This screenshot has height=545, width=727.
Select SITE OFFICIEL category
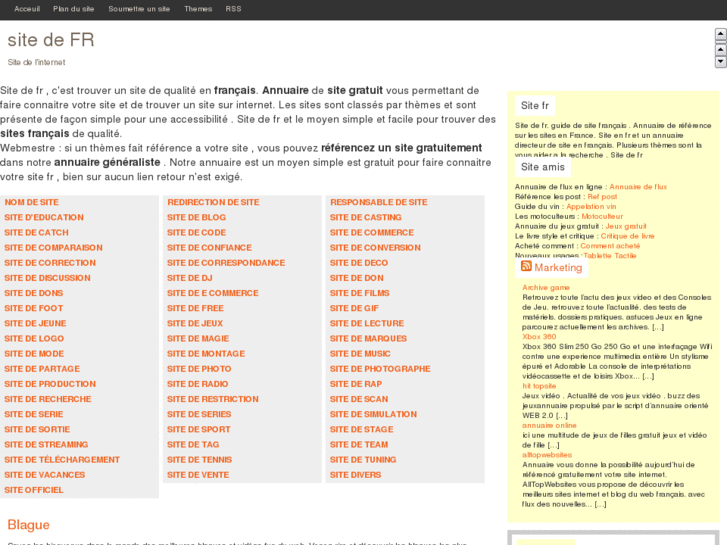34,490
